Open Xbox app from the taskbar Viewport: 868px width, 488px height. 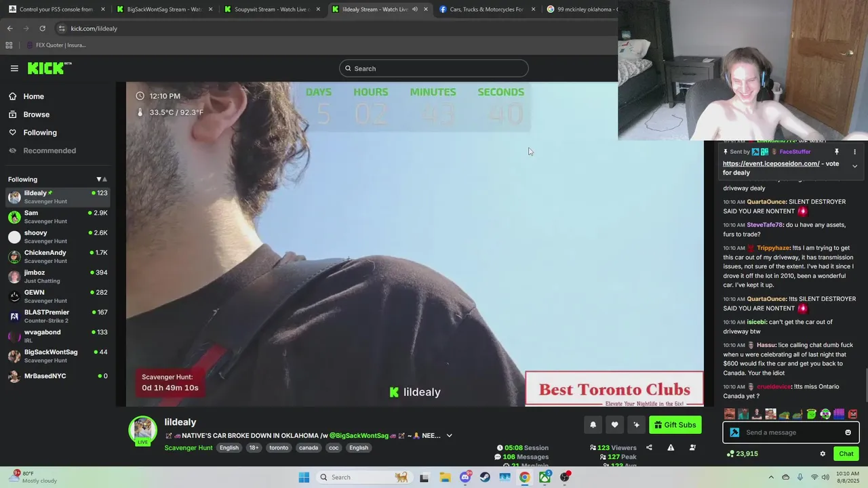point(545,477)
